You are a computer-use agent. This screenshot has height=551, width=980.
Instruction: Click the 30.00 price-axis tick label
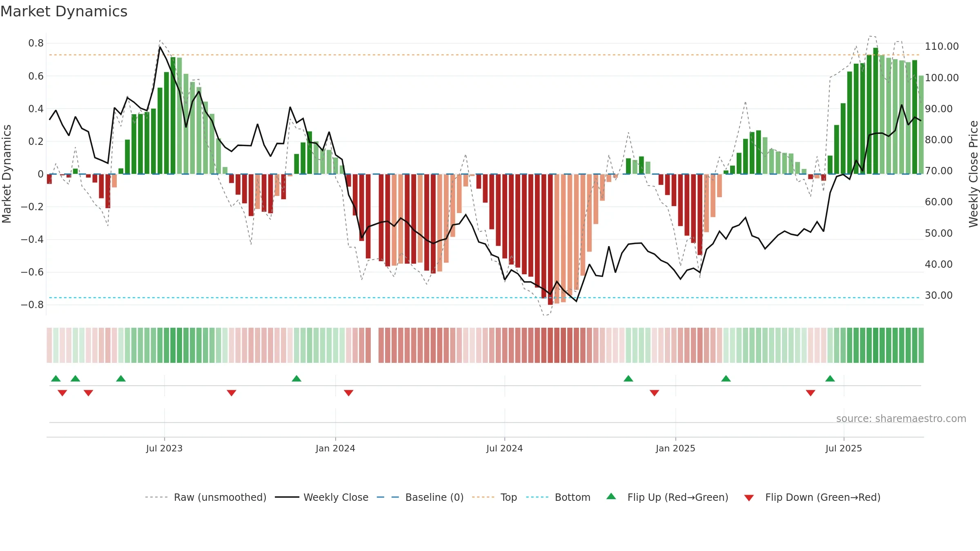coord(939,295)
